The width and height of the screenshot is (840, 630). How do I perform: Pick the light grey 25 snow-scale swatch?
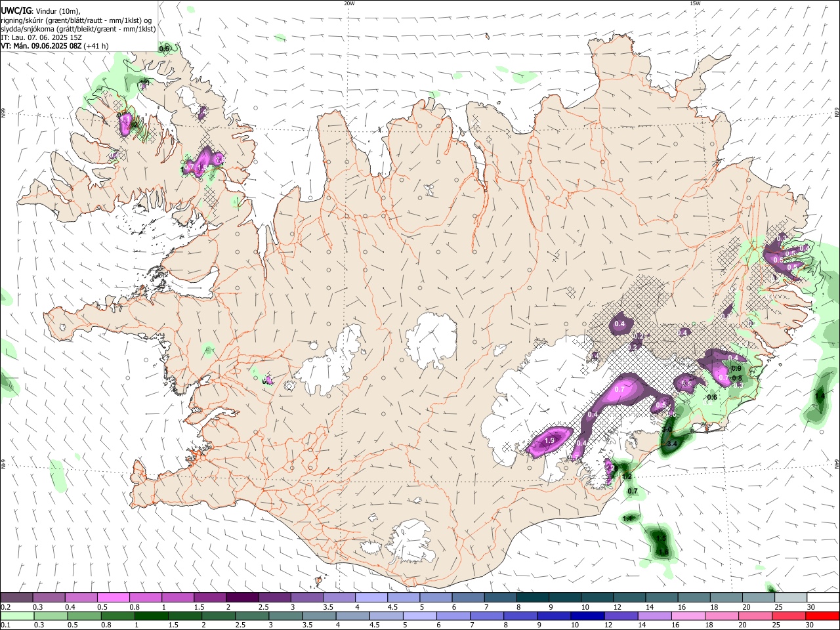coord(789,597)
